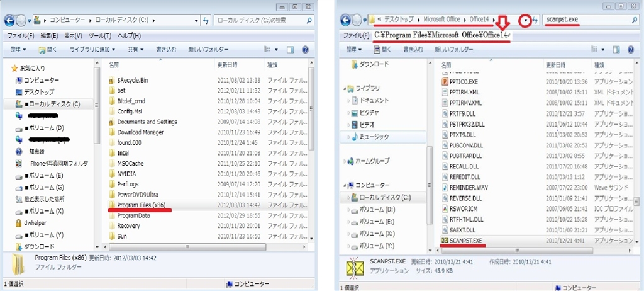Expand the ドキュメント tree node
This screenshot has height=291, width=644.
tap(348, 100)
